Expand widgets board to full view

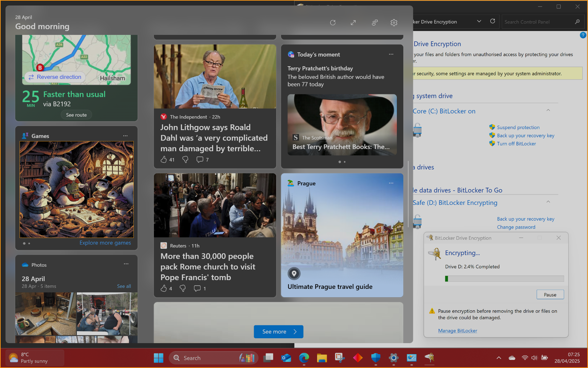tap(353, 23)
